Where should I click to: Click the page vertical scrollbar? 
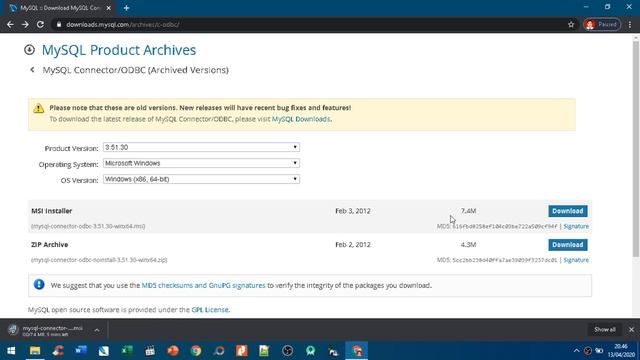pos(636,149)
